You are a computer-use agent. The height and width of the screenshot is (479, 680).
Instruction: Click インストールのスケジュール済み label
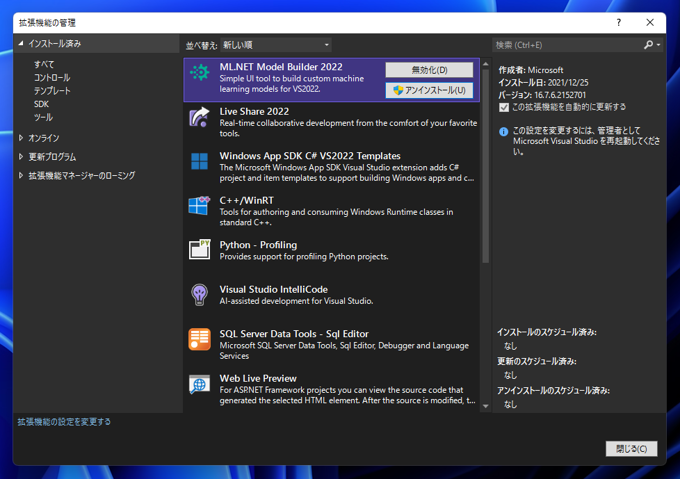(547, 332)
